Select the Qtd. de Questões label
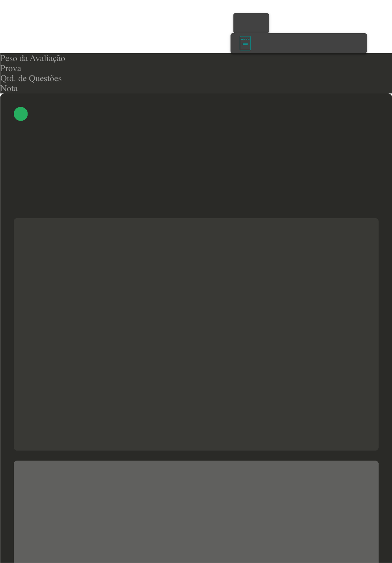The width and height of the screenshot is (392, 563). coord(31,79)
